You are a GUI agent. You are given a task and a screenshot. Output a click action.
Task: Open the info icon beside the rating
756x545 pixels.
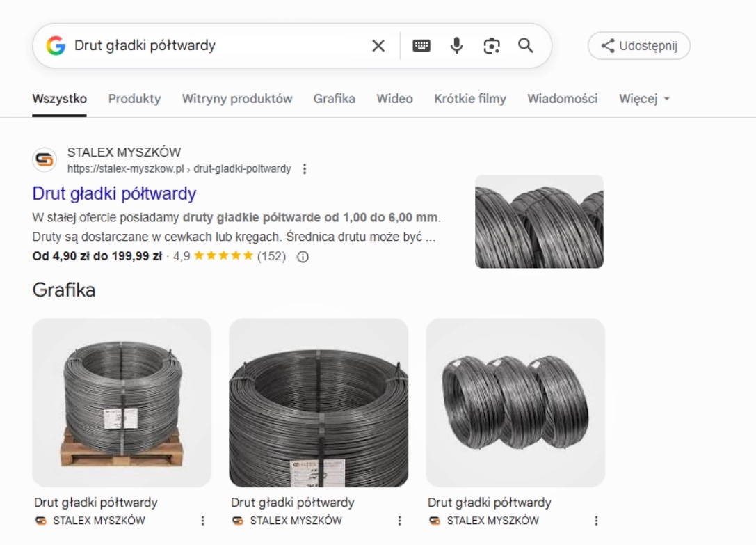[x=303, y=256]
